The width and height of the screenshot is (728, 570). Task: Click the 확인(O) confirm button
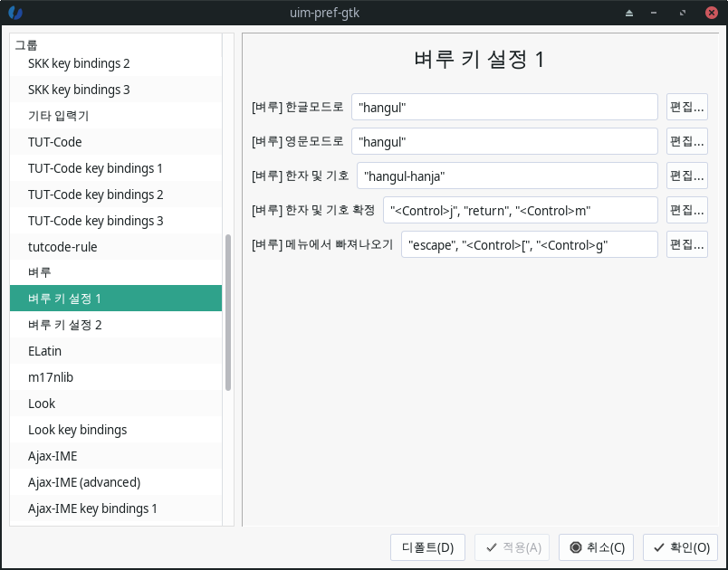(681, 547)
